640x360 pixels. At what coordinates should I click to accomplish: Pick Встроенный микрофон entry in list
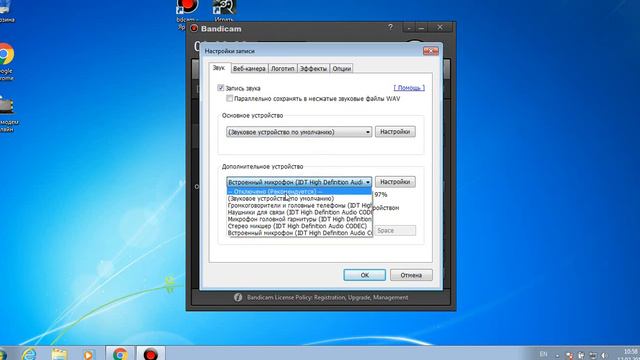click(x=299, y=233)
